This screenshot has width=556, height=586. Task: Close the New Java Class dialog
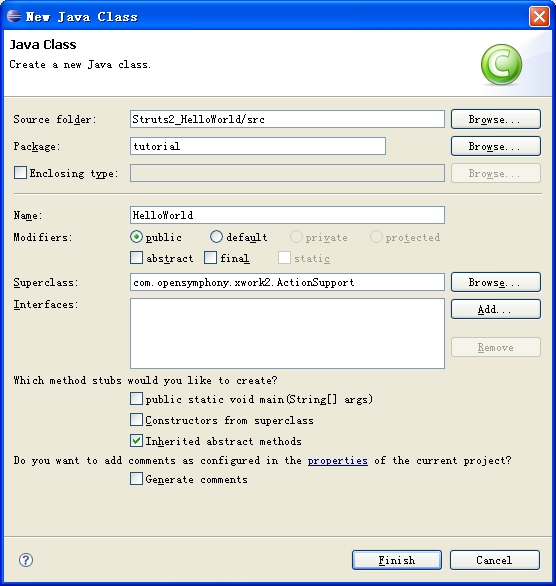coord(539,17)
